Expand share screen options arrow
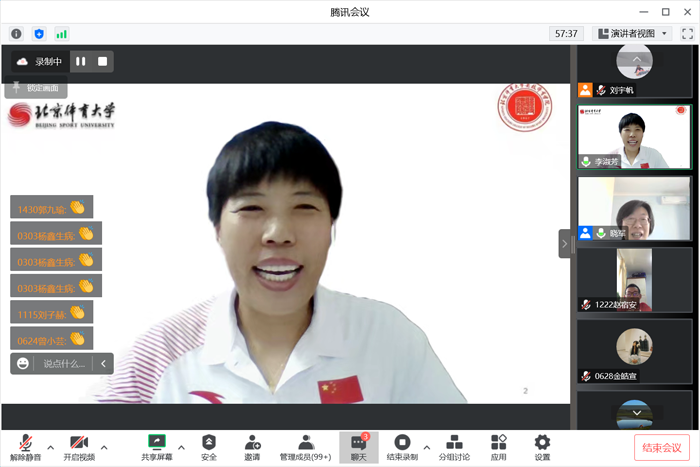Screen dimensions: 700x467 pyautogui.click(x=181, y=447)
